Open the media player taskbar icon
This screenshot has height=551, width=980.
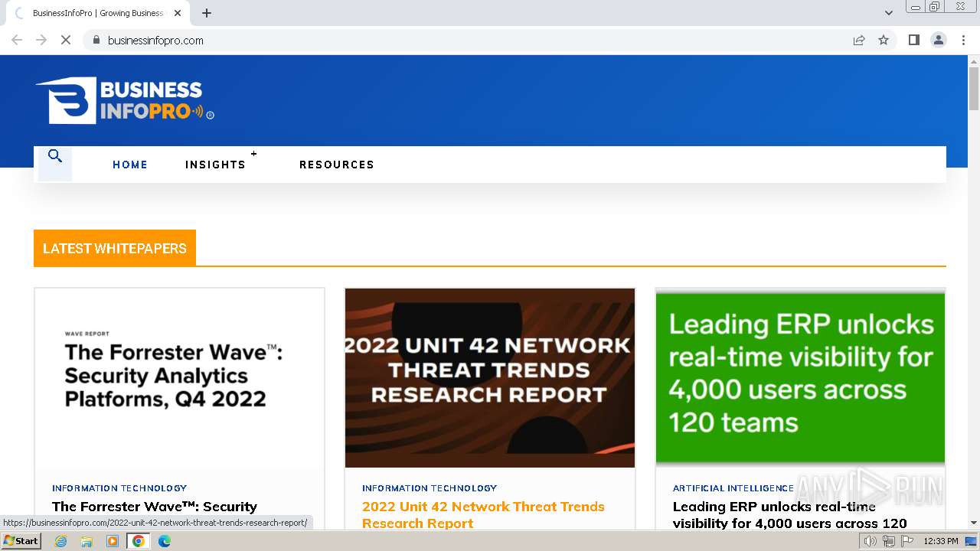(113, 541)
